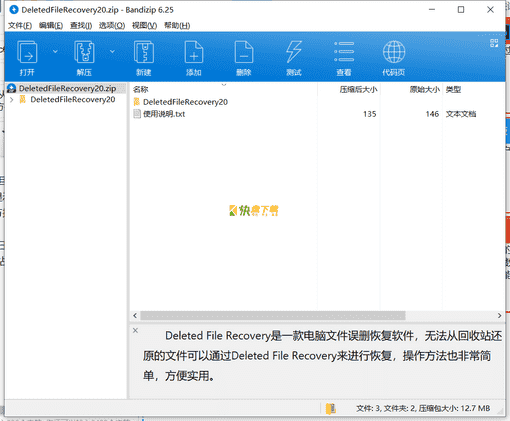Click the 使用说明.txt document icon

coord(137,114)
